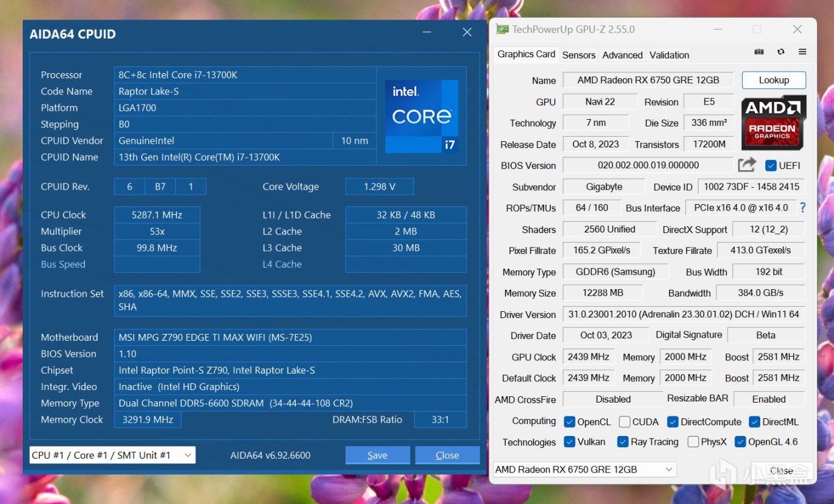Click the Pixel Fillrate value 165.2 GPixel/s
This screenshot has height=504, width=834.
coord(601,250)
